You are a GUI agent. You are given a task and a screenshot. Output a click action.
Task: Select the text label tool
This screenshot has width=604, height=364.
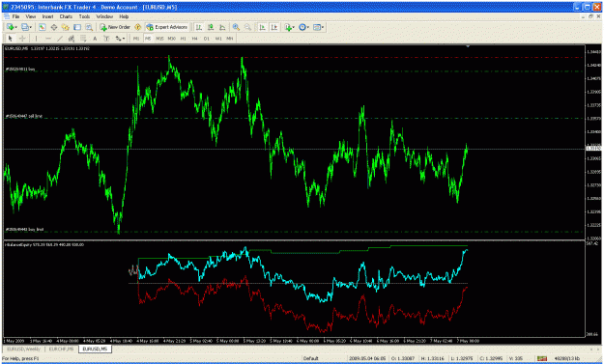[106, 39]
